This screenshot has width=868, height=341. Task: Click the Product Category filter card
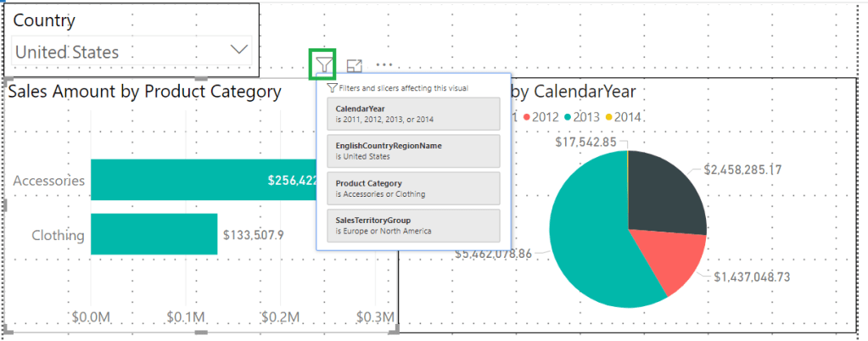[409, 188]
